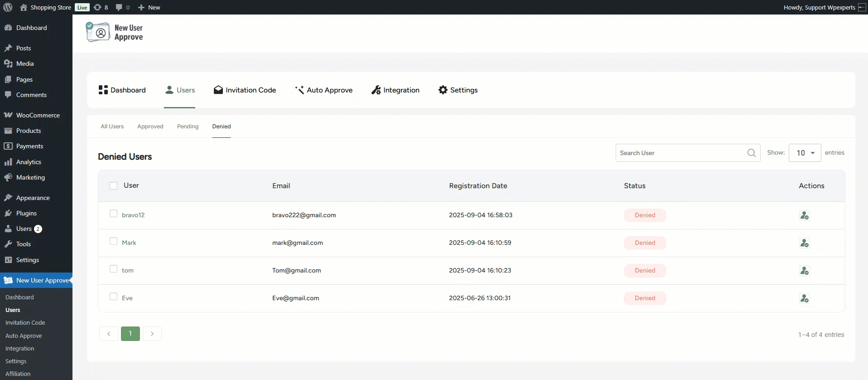Click the approve user icon for bravo12
The width and height of the screenshot is (868, 380).
point(804,215)
